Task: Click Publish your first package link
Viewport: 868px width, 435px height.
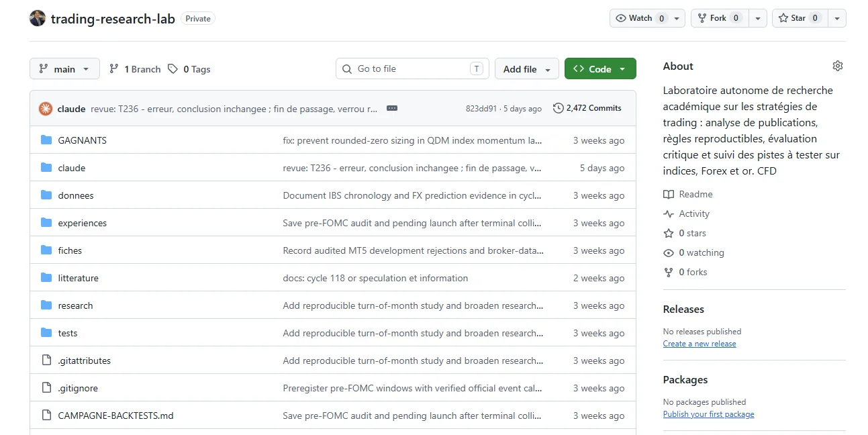Action: pyautogui.click(x=708, y=414)
